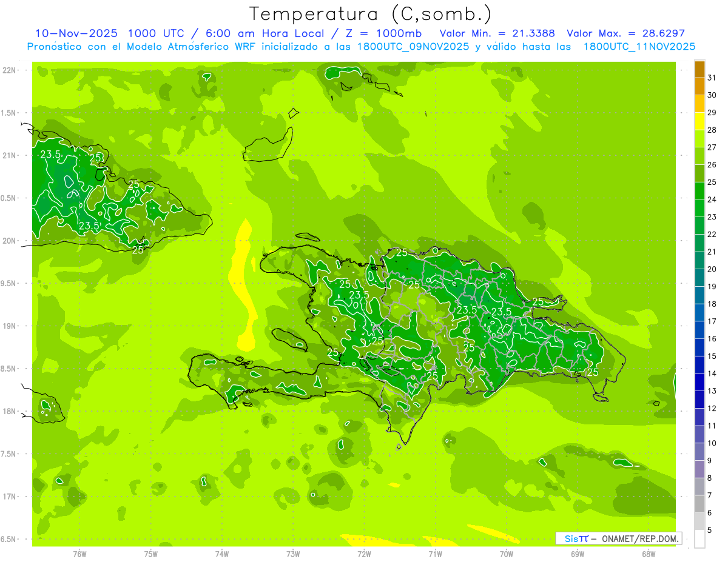
Task: Click the '29' colorbar scale label
Action: point(712,113)
